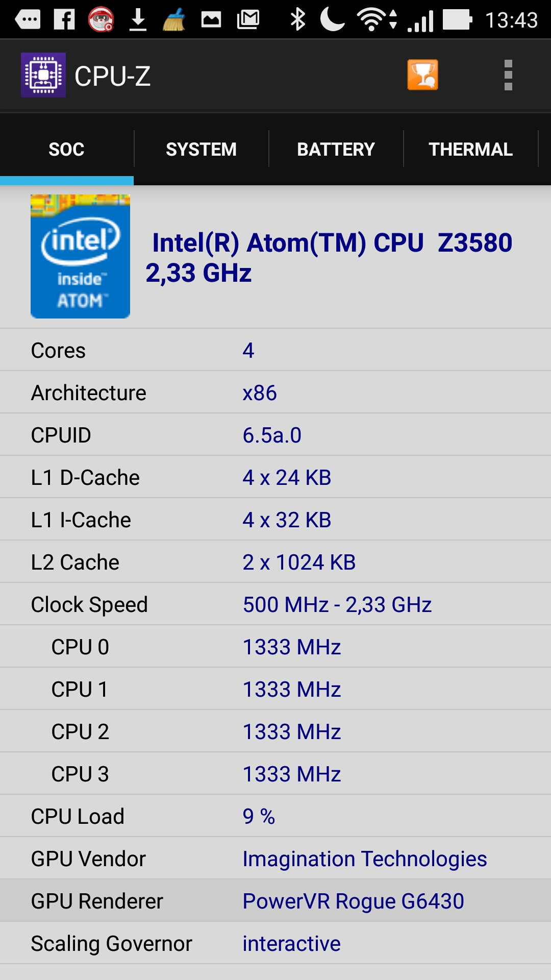Tap the Intel Atom Z3580 processor title
551x980 pixels.
click(x=329, y=257)
